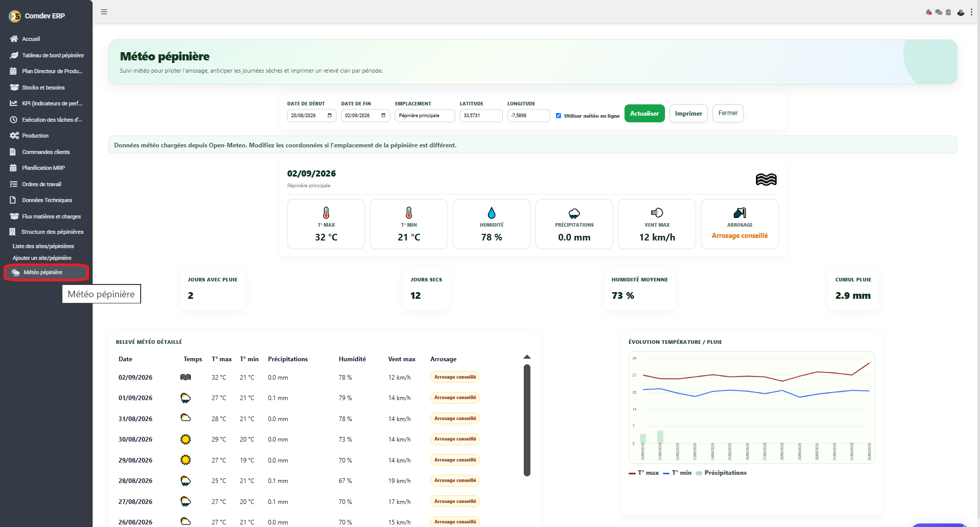980x527 pixels.
Task: Open Ajouter un site/pépinière
Action: pyautogui.click(x=42, y=258)
